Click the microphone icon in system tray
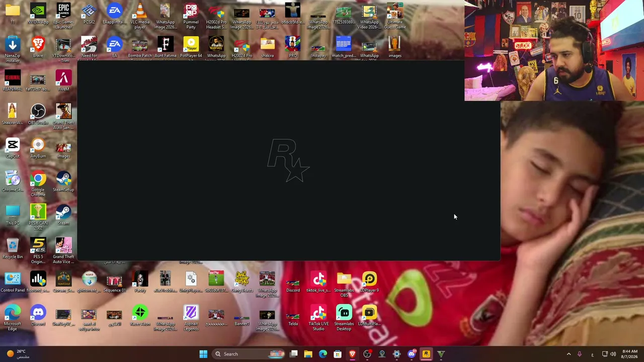The width and height of the screenshot is (644, 362). 580,354
